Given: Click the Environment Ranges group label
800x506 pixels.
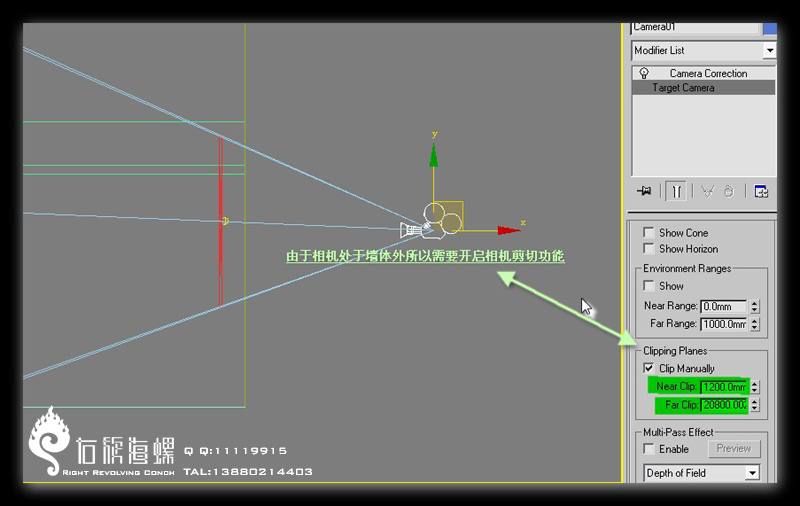Looking at the screenshot, I should tap(687, 268).
